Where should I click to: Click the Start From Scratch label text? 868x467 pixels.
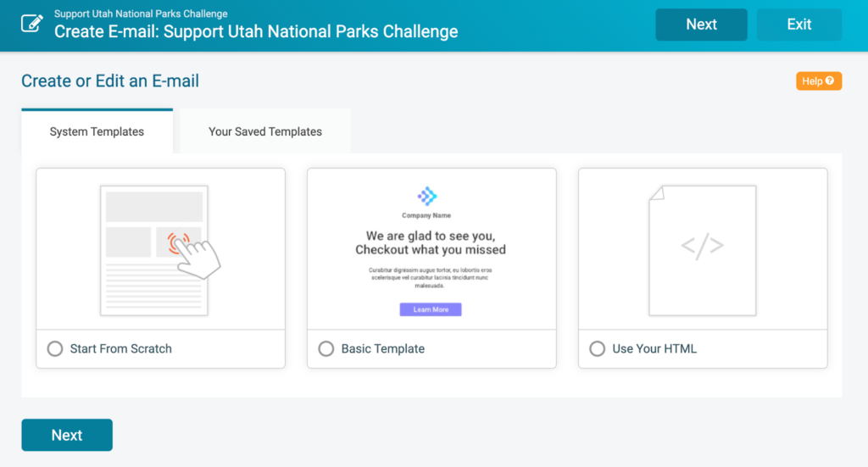(120, 348)
